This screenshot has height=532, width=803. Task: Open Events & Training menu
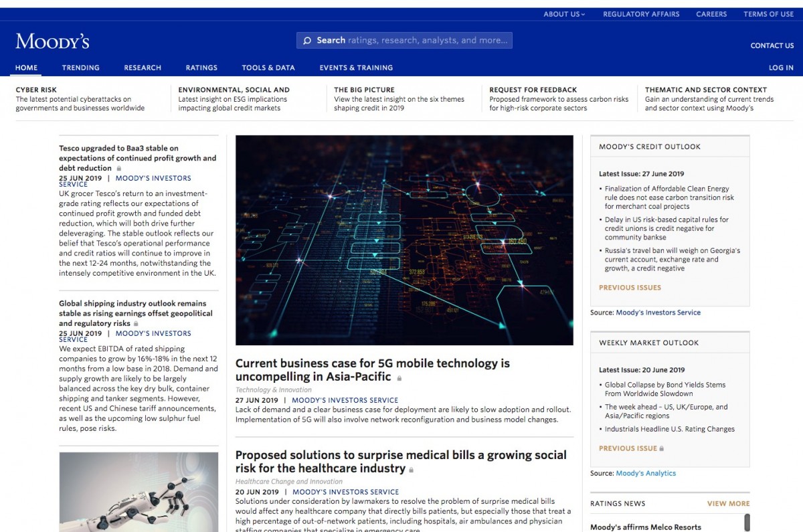coord(356,68)
